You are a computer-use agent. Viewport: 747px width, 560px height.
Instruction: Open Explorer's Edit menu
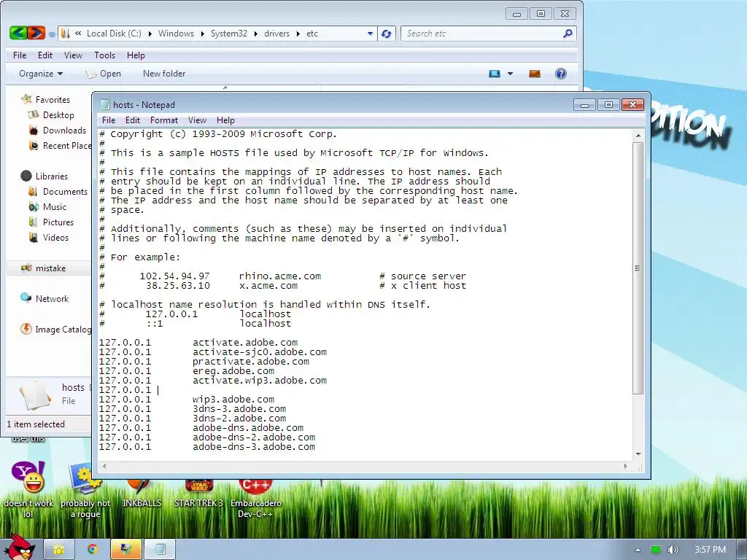click(x=45, y=55)
